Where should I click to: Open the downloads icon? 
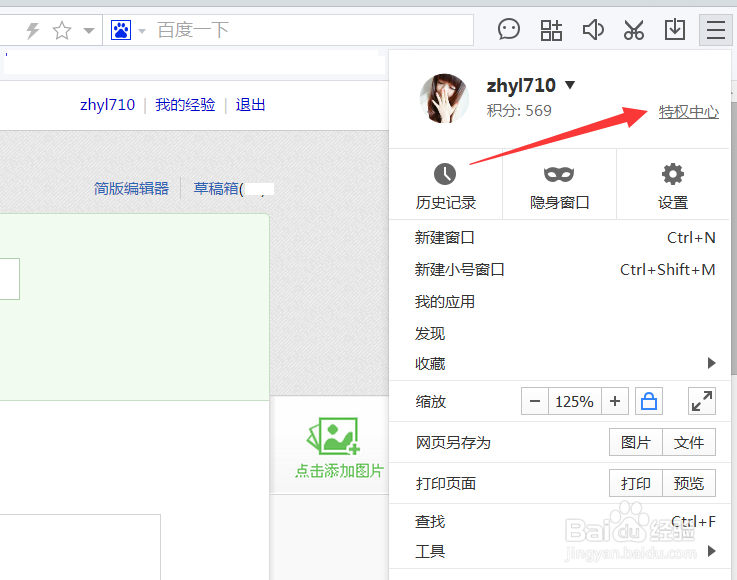pos(674,30)
